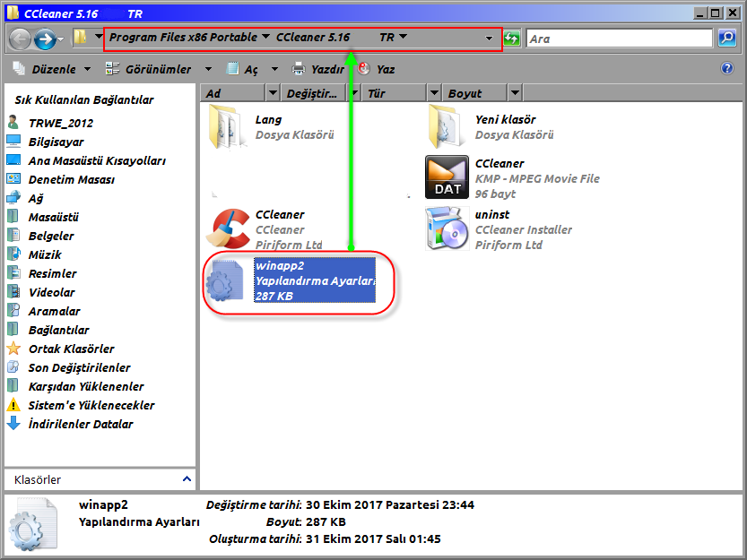Expand the Aç dropdown arrow

point(275,69)
